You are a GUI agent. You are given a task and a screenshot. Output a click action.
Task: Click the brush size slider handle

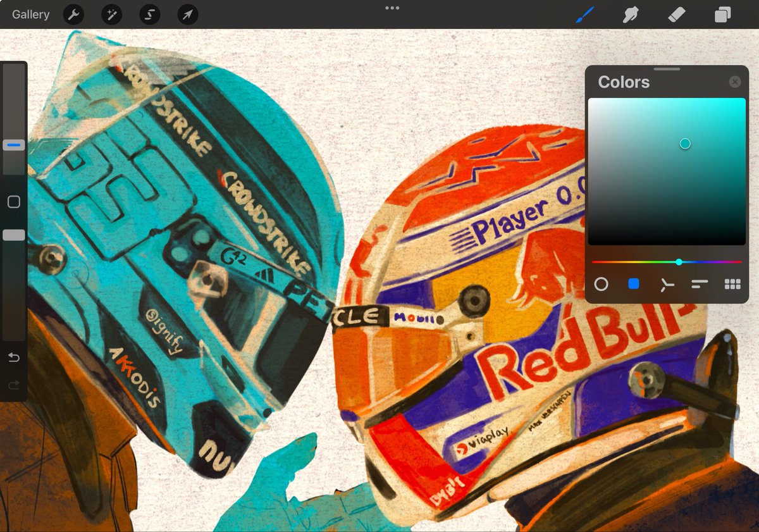click(x=14, y=145)
